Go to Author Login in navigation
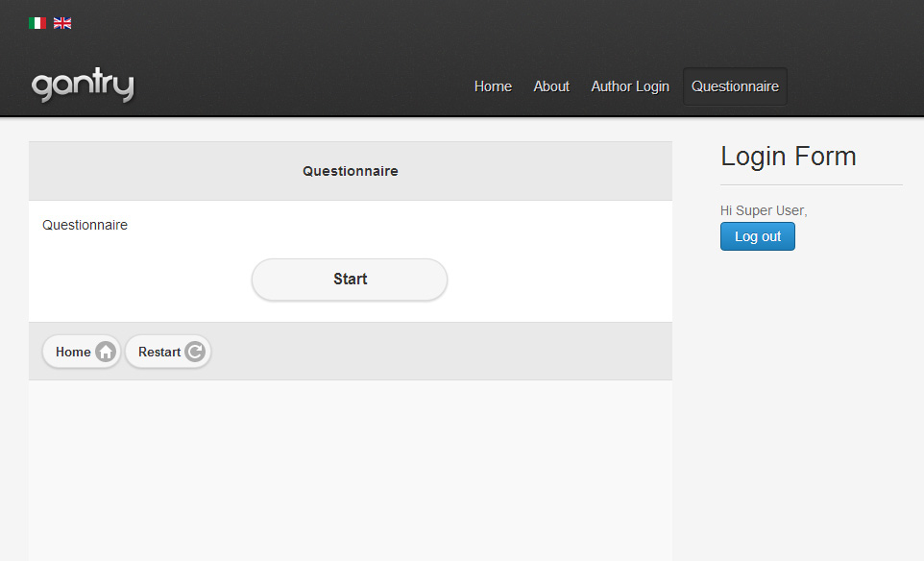This screenshot has width=924, height=561. [630, 86]
